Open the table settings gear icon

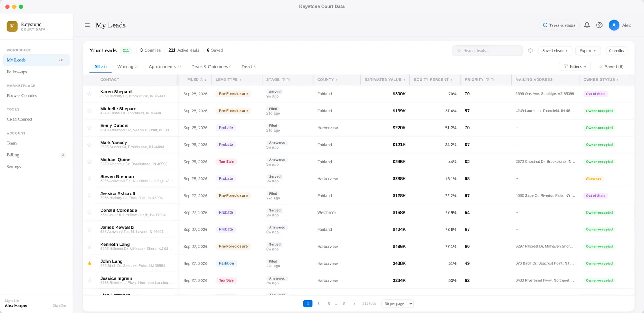click(x=530, y=50)
